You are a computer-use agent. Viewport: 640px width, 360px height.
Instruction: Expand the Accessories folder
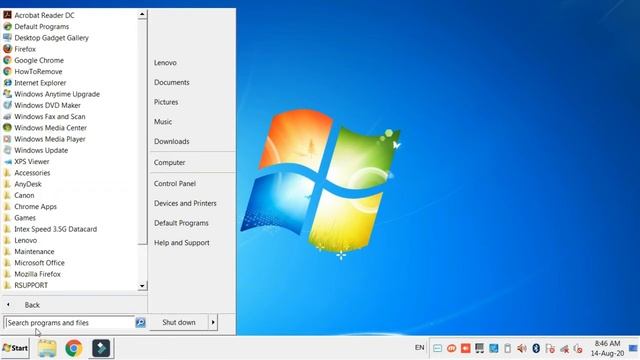27,173
